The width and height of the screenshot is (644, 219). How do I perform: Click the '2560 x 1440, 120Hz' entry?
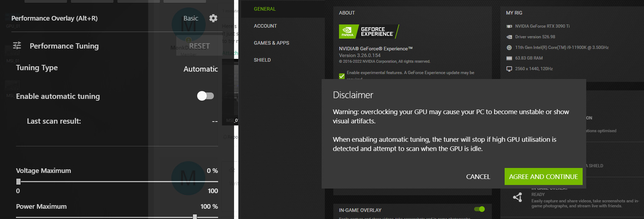[534, 69]
